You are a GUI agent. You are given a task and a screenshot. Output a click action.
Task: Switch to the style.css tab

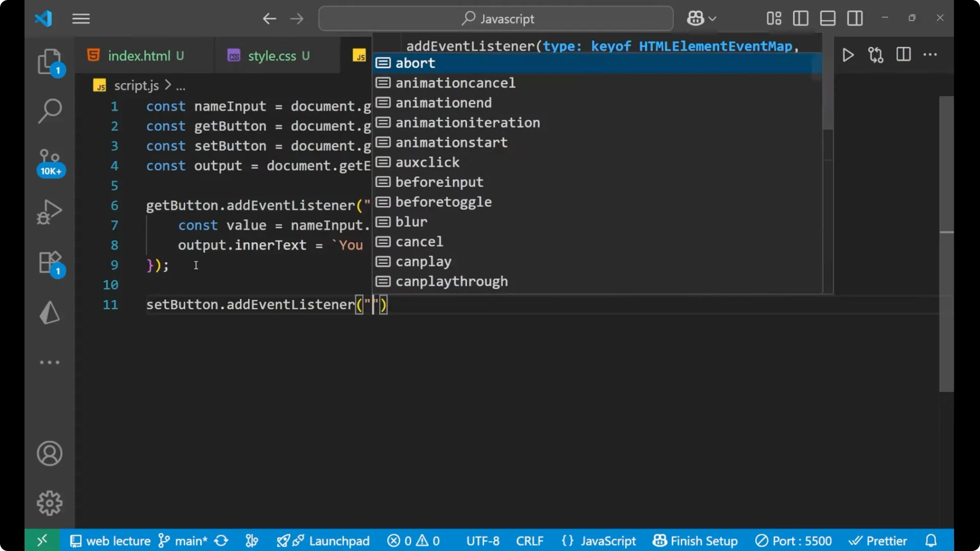click(x=278, y=56)
